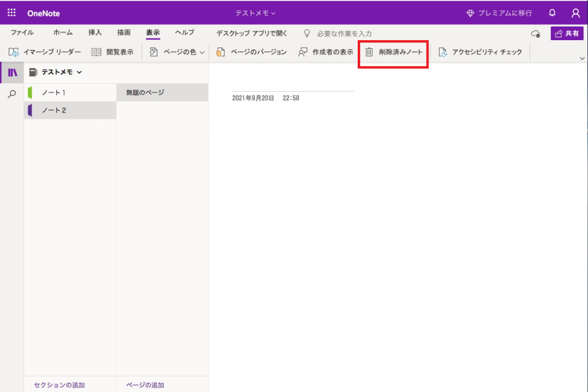Run アクセシビリティ チェック
588x392 pixels.
click(480, 52)
